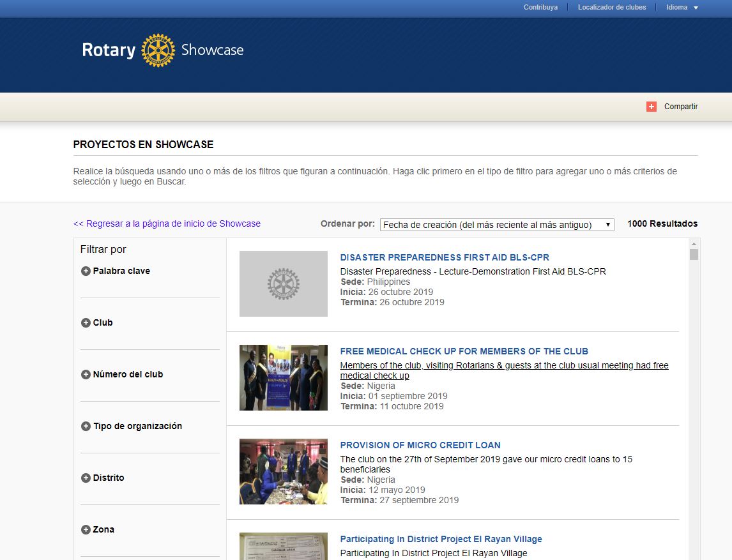Click the gray Rotary placeholder thumbnail
732x560 pixels.
[283, 284]
